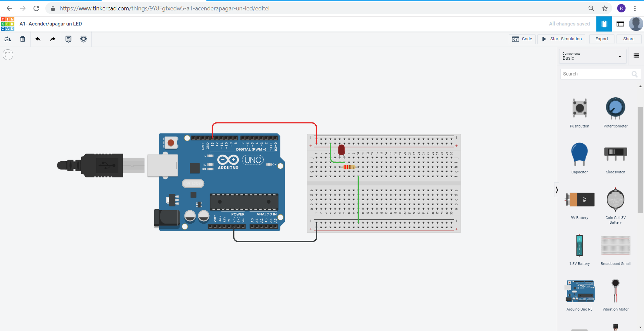The image size is (644, 331).
Task: Start Simulation
Action: [562, 39]
